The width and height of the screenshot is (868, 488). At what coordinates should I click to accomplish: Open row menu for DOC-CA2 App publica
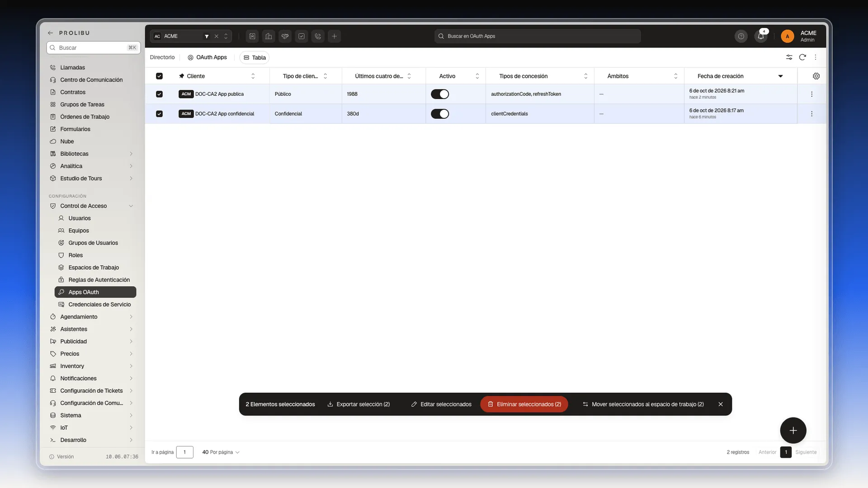click(811, 94)
